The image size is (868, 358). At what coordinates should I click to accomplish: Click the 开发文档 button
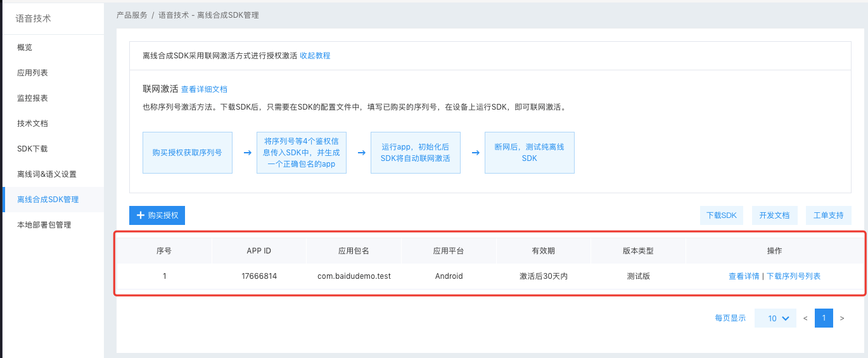(774, 215)
